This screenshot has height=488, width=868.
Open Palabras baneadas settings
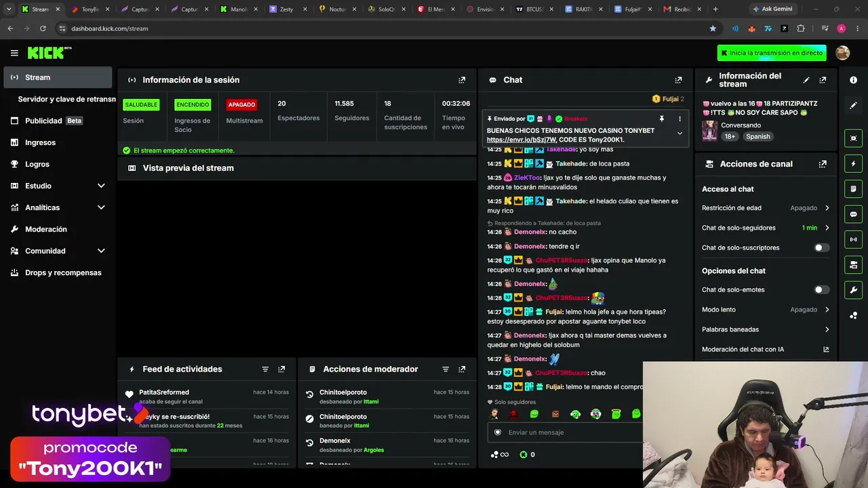(766, 329)
